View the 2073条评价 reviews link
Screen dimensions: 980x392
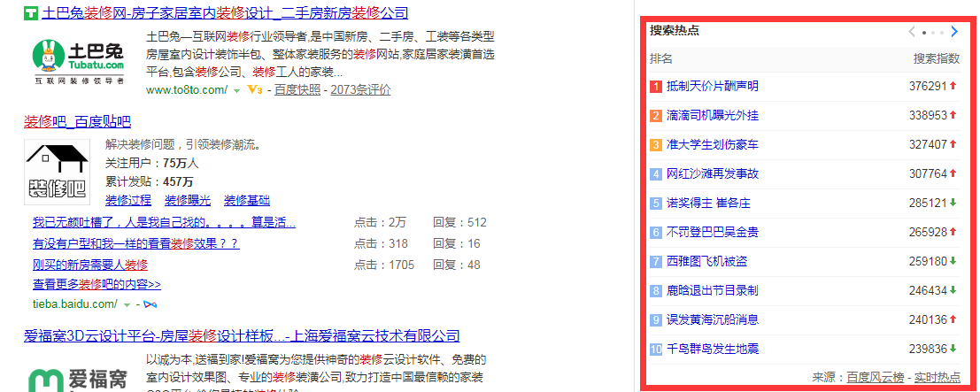tap(360, 90)
